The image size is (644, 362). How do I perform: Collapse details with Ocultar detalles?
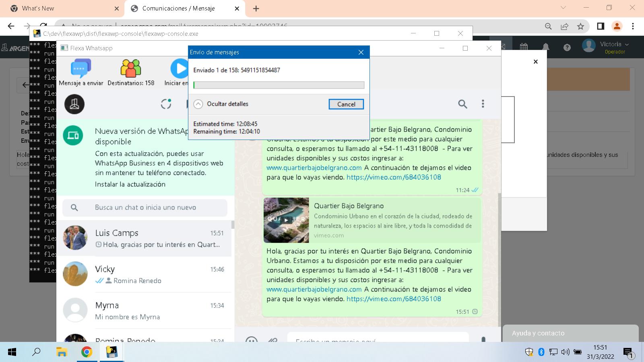pos(221,104)
